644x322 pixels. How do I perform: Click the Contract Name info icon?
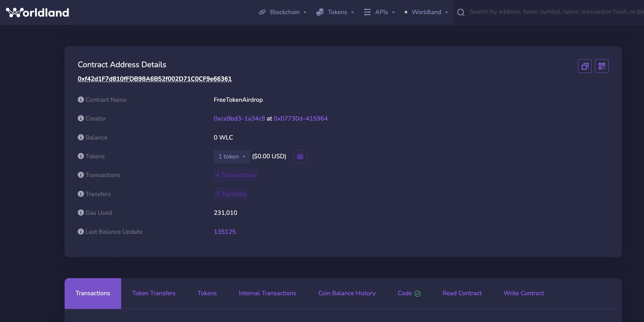80,100
